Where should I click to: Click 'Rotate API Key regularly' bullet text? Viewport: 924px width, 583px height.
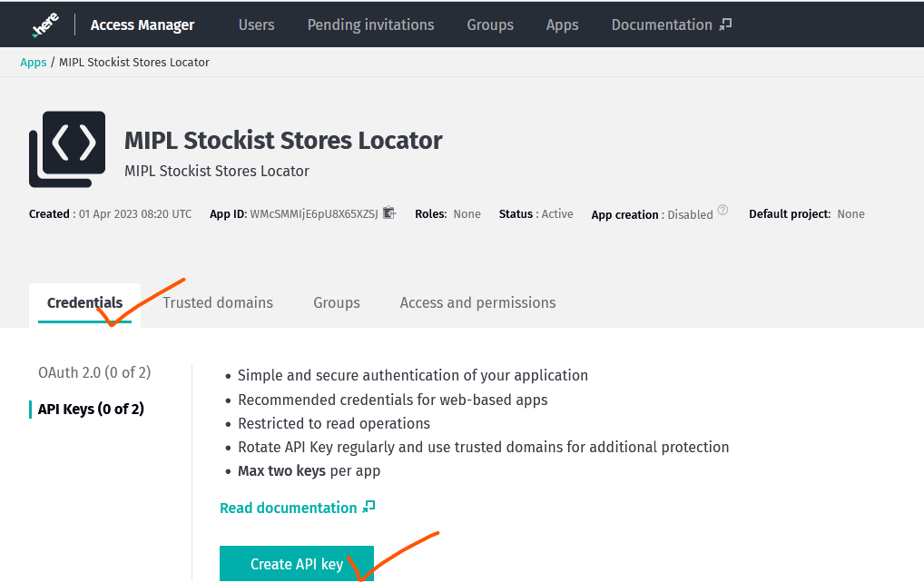[483, 448]
